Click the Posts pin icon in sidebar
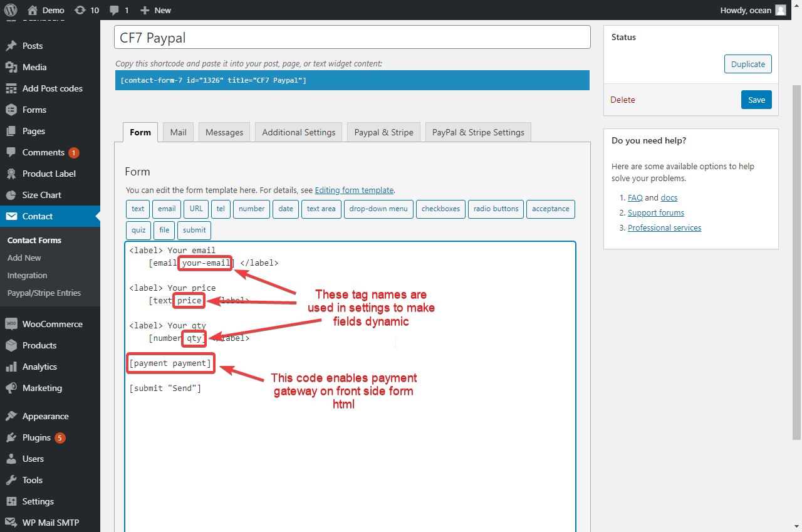This screenshot has height=532, width=802. click(x=11, y=46)
